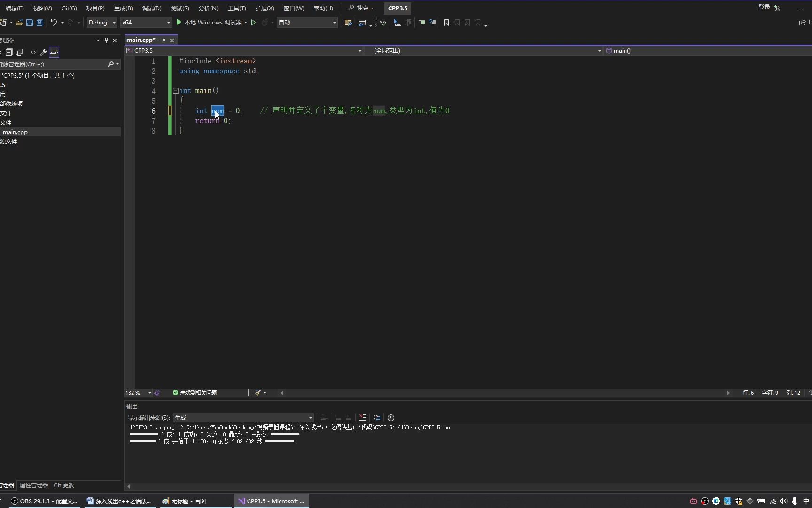Clear all output with the red X icon

[363, 418]
